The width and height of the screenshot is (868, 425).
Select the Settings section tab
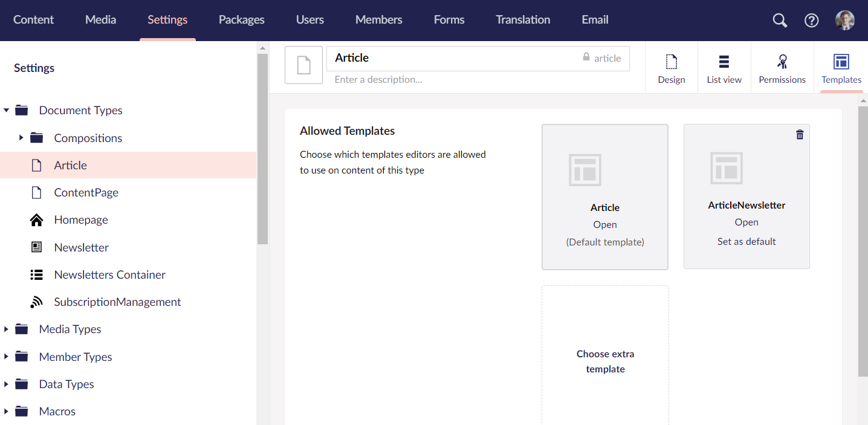pos(167,20)
